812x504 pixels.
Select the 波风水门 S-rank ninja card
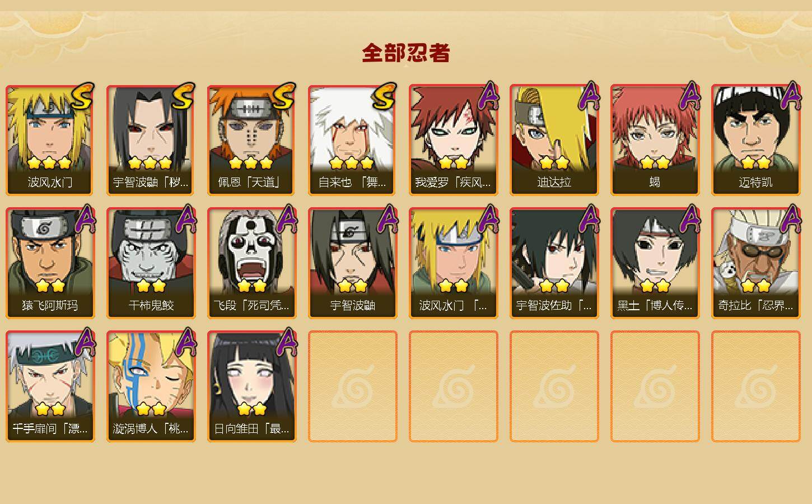tap(50, 140)
